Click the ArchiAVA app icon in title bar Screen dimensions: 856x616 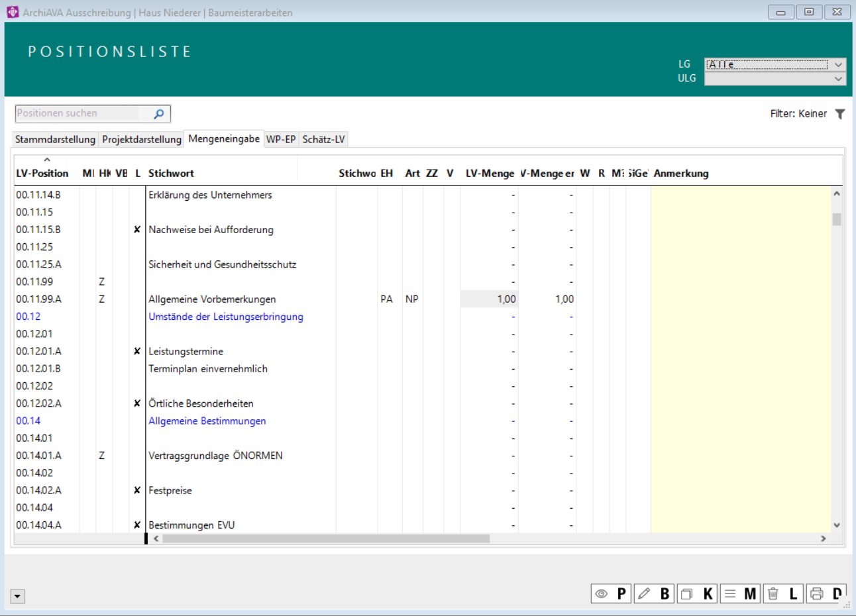coord(13,12)
